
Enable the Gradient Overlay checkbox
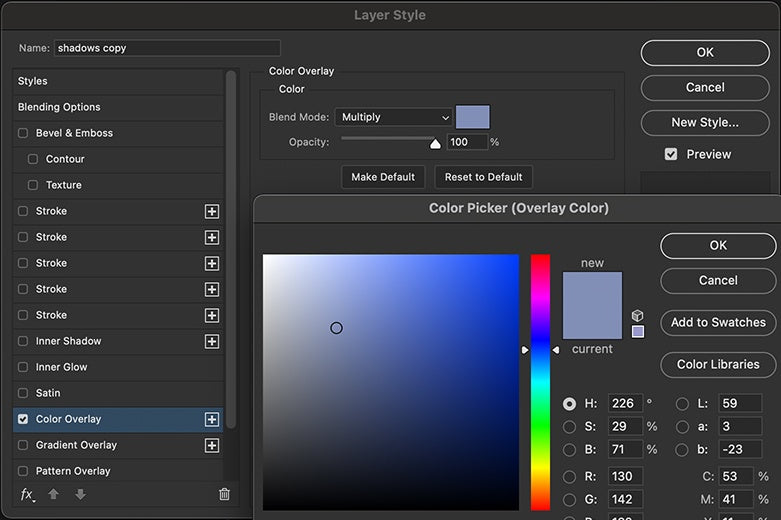[x=23, y=445]
